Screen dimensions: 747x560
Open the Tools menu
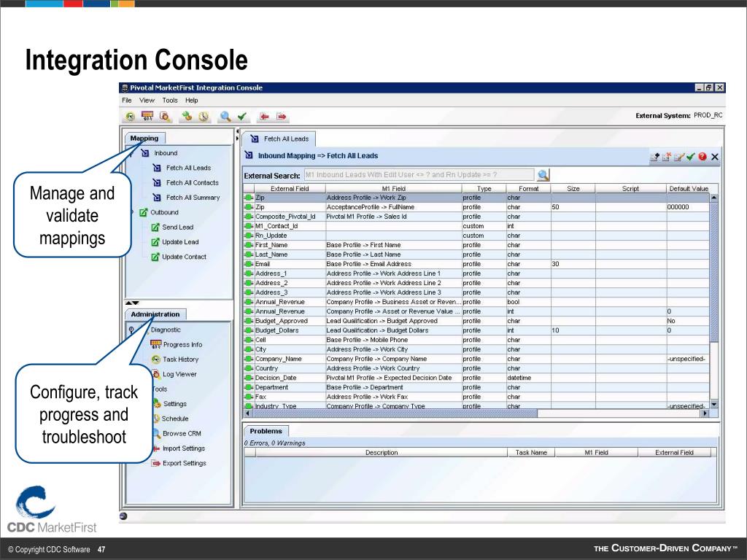click(x=169, y=101)
